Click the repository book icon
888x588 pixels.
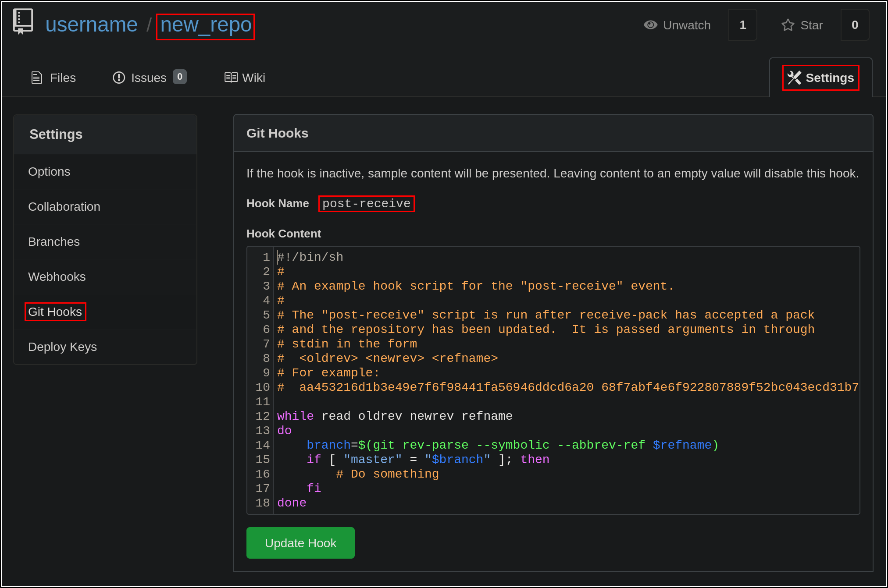pos(23,21)
